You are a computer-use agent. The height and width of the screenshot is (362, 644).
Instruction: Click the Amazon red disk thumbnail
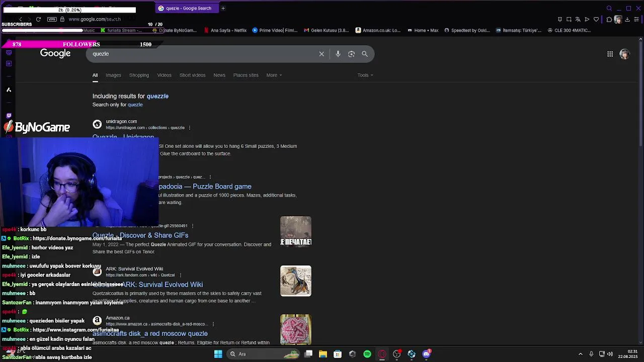point(296,329)
